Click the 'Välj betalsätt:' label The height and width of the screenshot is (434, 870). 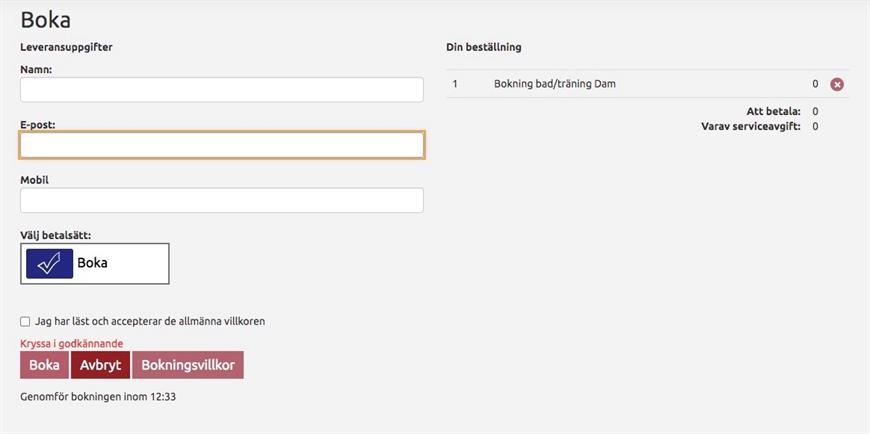55,235
